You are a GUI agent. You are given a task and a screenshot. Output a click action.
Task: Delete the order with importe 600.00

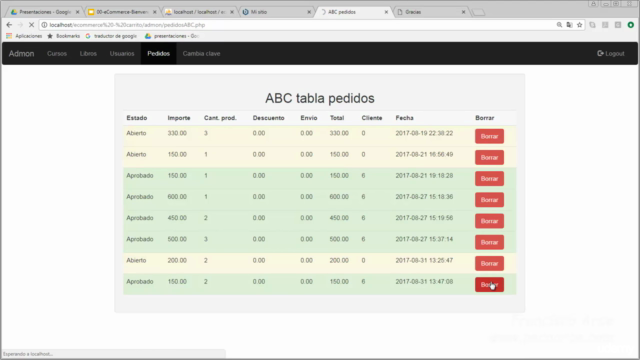(489, 200)
